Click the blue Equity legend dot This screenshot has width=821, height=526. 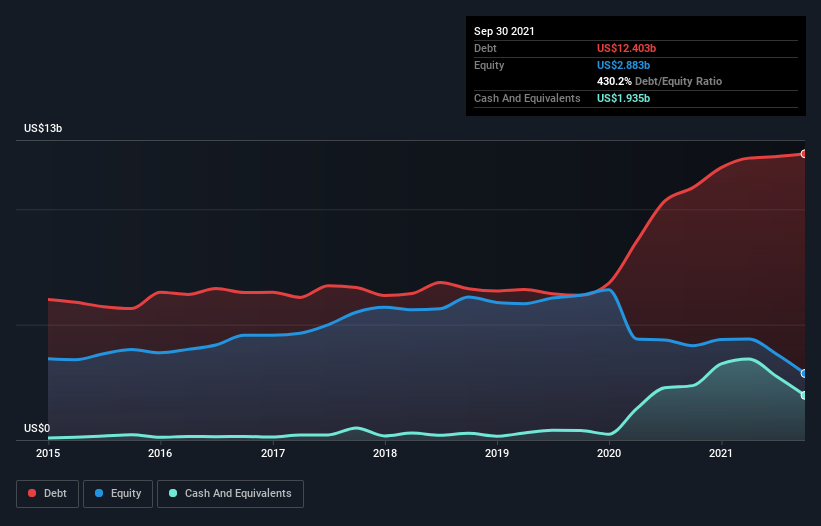(x=99, y=493)
